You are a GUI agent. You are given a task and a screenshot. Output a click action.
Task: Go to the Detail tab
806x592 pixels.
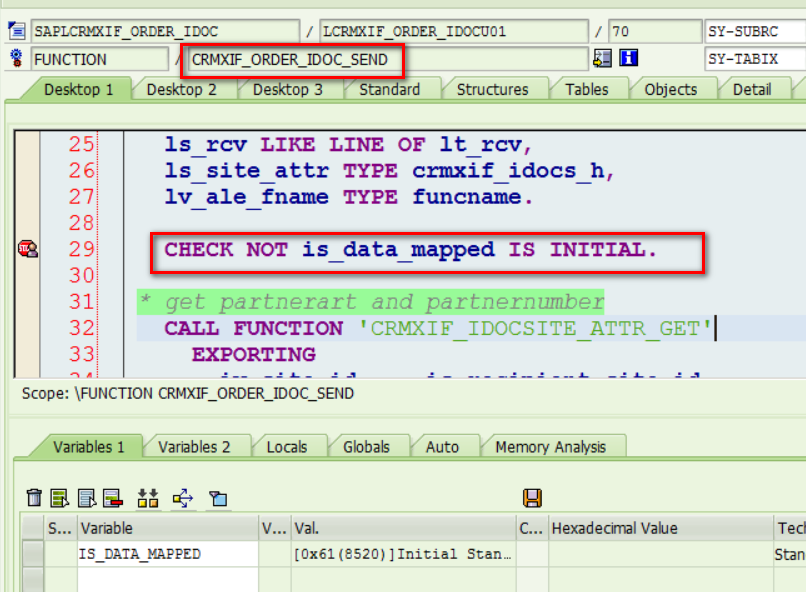click(x=752, y=89)
